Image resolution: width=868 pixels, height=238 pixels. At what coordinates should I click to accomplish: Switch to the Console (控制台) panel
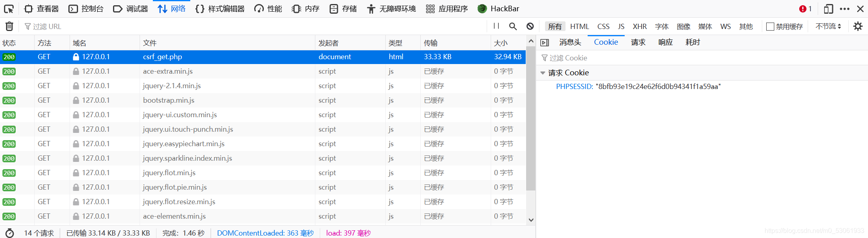point(86,8)
